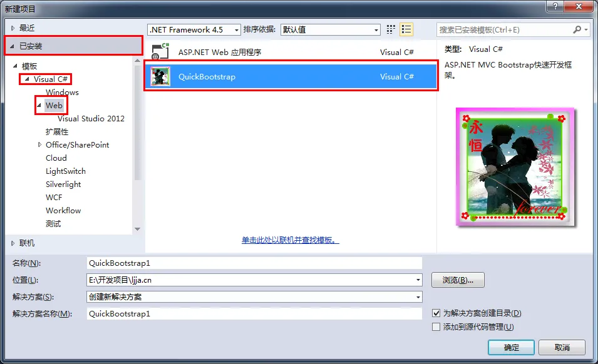Open the search options dropdown arrow

click(586, 29)
